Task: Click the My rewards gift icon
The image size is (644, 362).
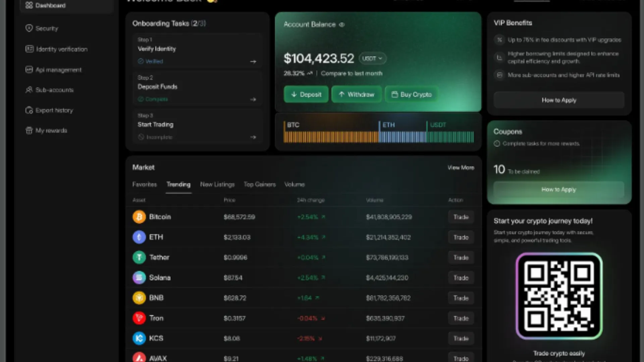Action: point(29,130)
